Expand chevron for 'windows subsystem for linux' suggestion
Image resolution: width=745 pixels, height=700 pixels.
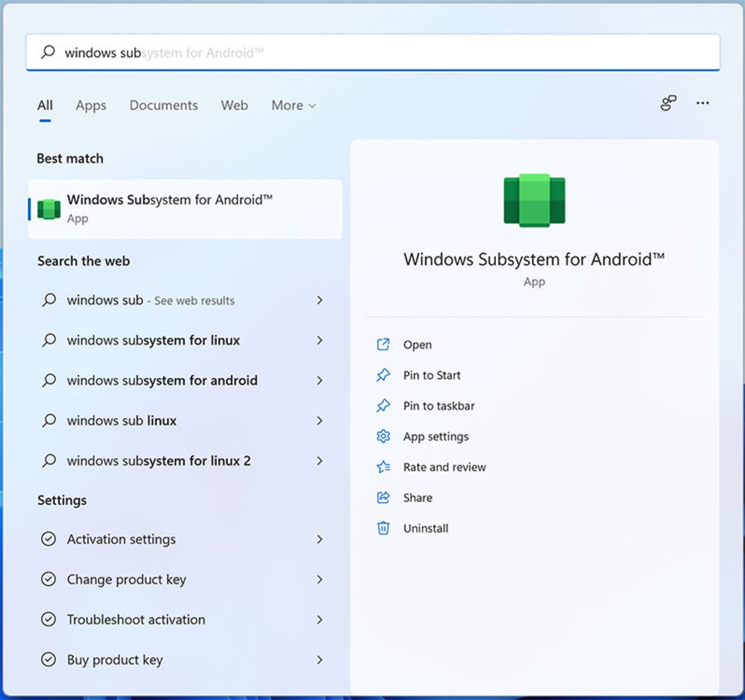[319, 340]
